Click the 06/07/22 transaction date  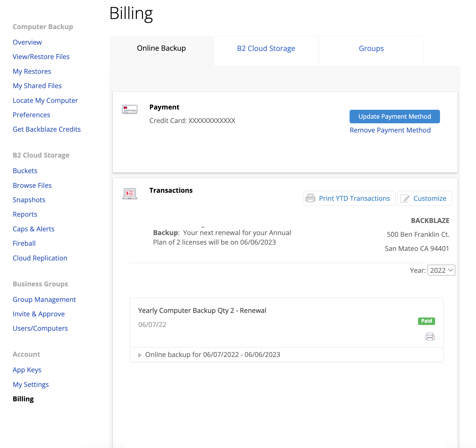pos(152,325)
